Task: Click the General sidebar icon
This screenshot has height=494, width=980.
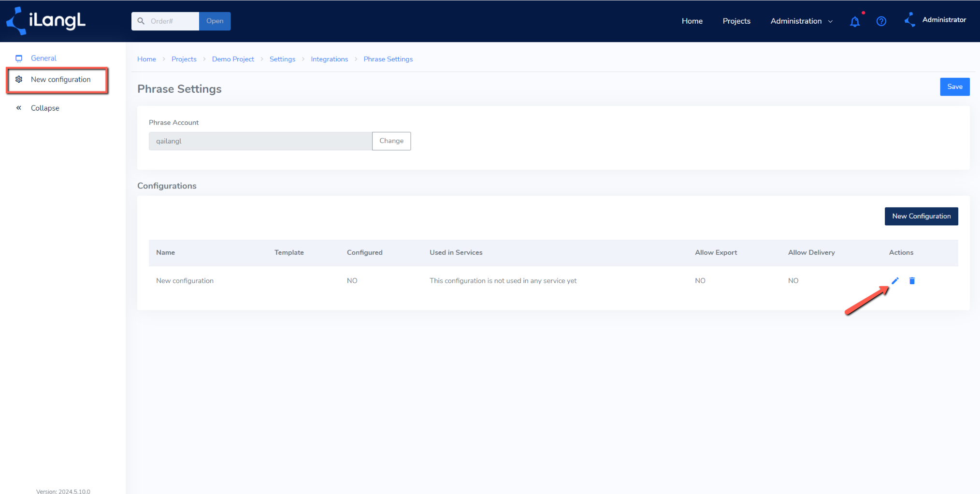Action: pyautogui.click(x=19, y=58)
